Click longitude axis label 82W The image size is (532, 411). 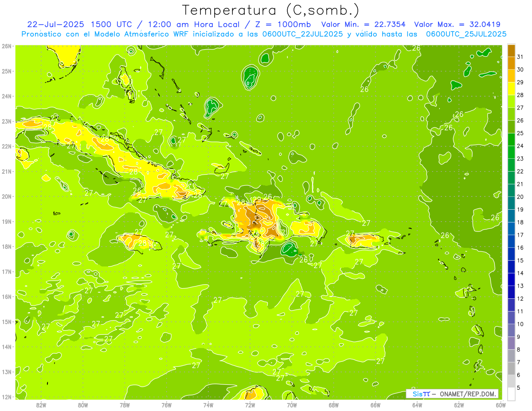tap(41, 405)
